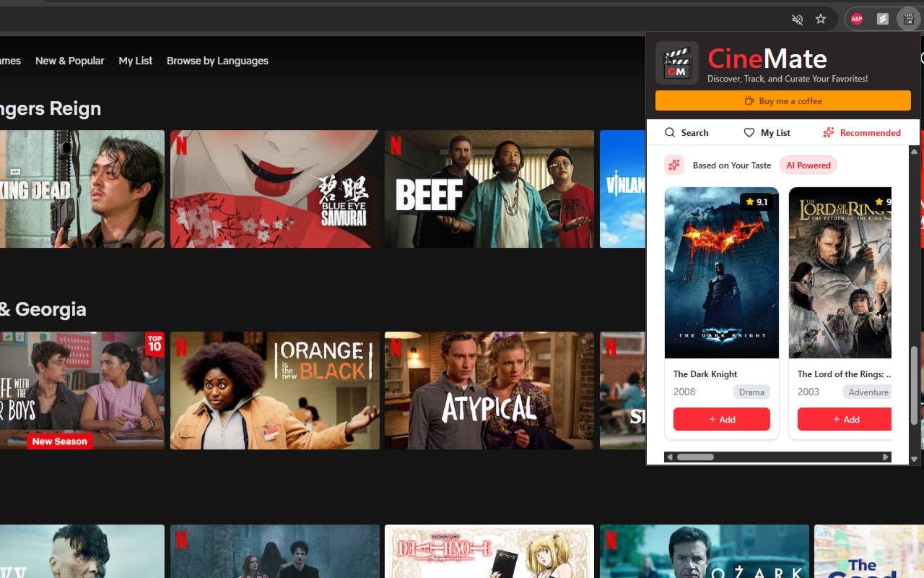Open the Search tab in CineMate

pos(687,132)
